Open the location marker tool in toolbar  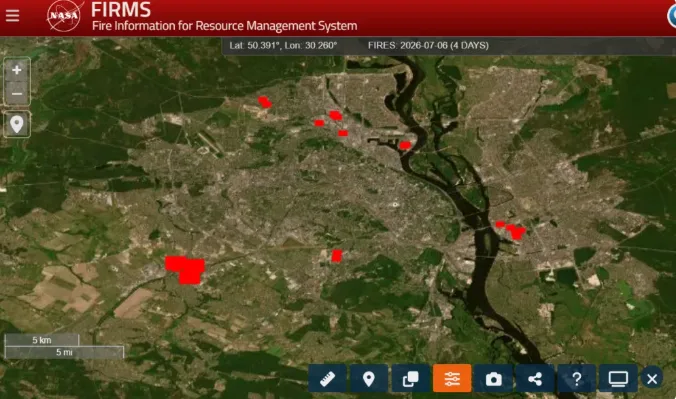click(x=369, y=379)
